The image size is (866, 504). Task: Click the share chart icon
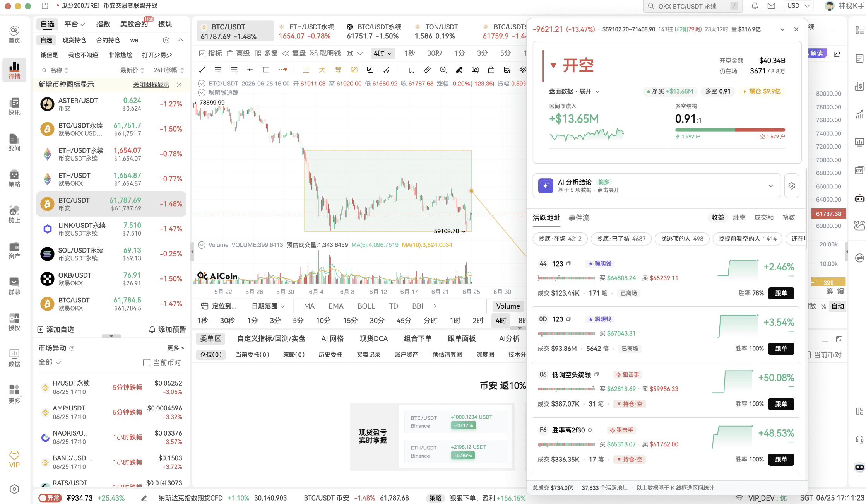(x=837, y=54)
